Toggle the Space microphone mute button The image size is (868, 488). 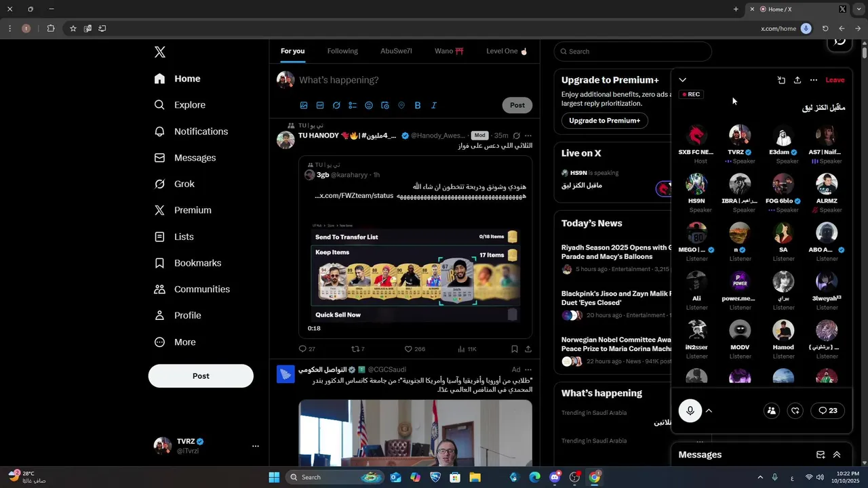point(690,411)
